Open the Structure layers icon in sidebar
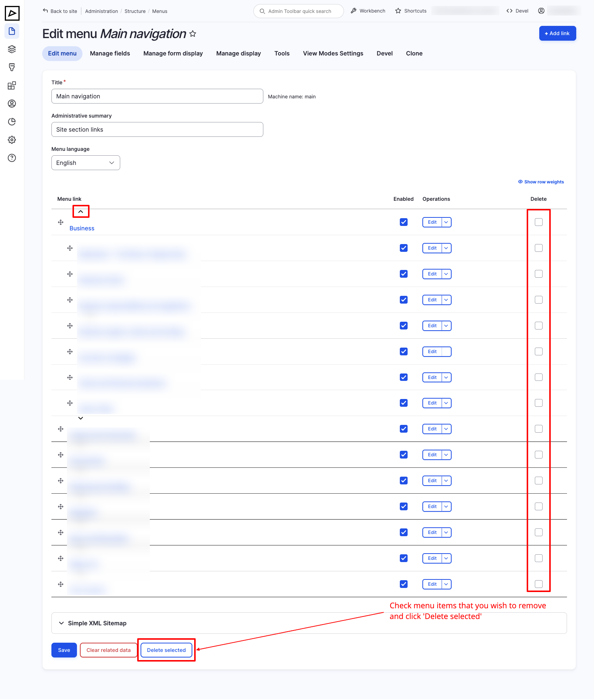This screenshot has height=700, width=594. click(x=12, y=49)
